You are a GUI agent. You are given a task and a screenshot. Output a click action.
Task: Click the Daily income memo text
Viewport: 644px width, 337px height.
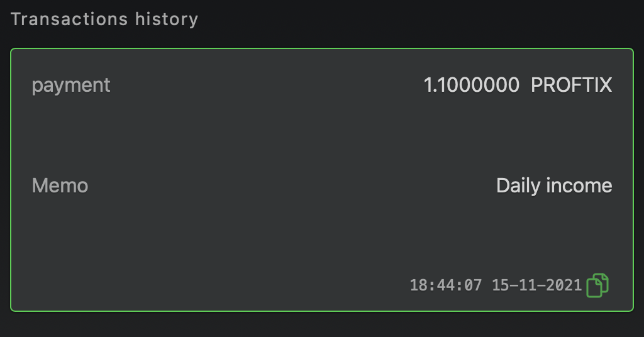point(553,185)
